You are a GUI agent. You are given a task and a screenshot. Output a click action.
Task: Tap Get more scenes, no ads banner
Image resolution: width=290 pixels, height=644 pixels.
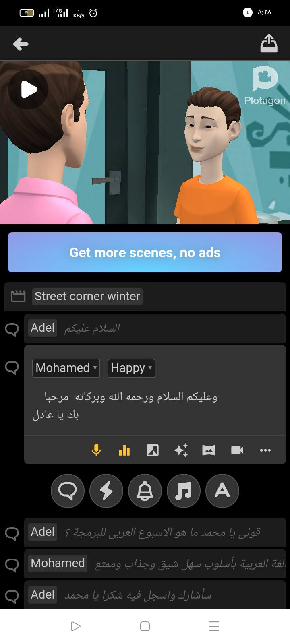[x=145, y=252]
